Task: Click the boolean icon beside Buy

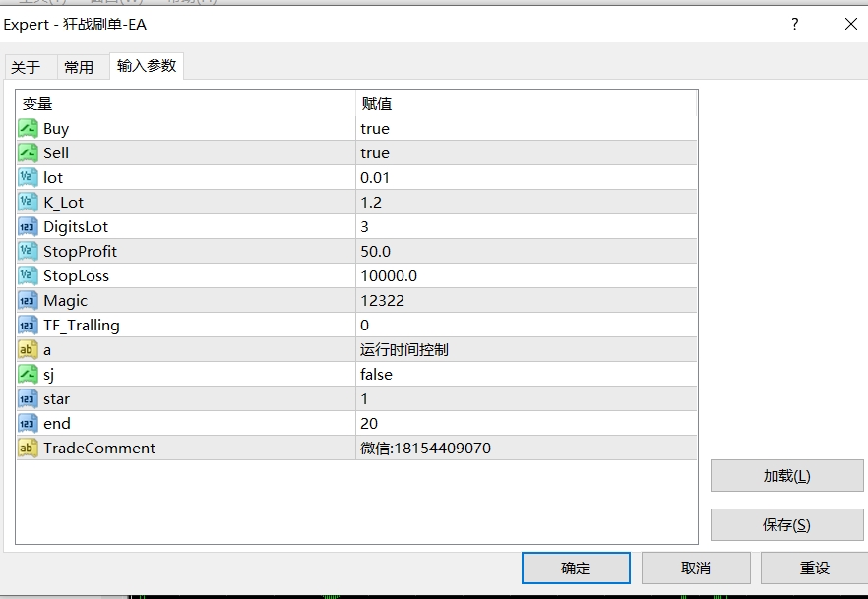Action: tap(28, 128)
